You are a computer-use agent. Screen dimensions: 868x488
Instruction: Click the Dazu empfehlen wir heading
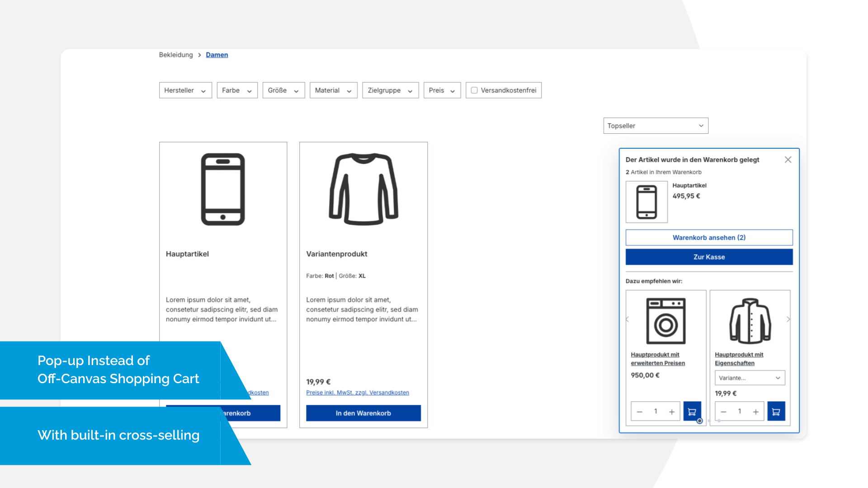(x=654, y=281)
